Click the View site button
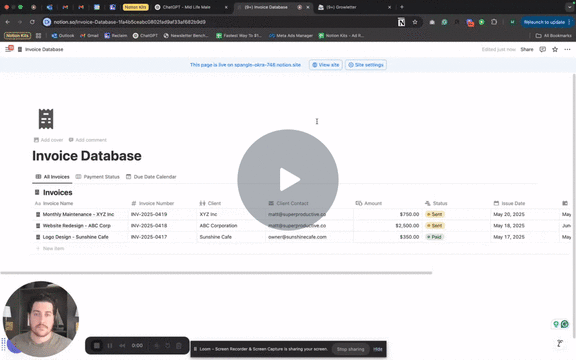This screenshot has width=576, height=360. point(325,65)
